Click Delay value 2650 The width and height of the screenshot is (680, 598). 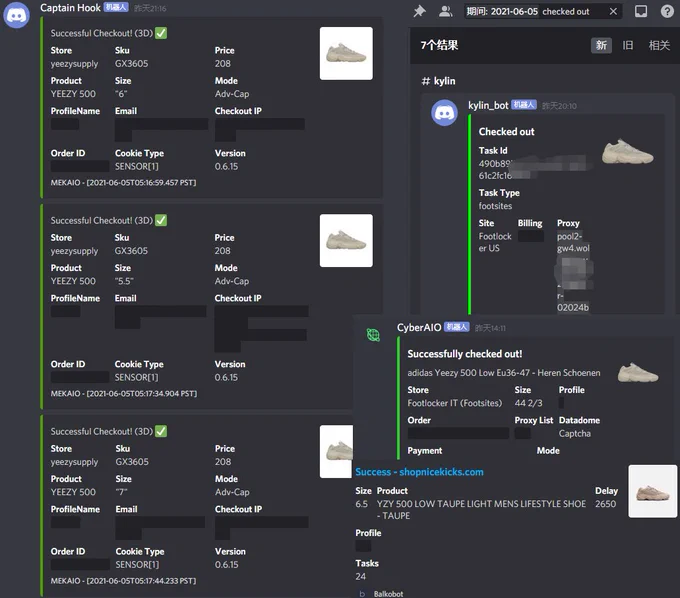(605, 504)
